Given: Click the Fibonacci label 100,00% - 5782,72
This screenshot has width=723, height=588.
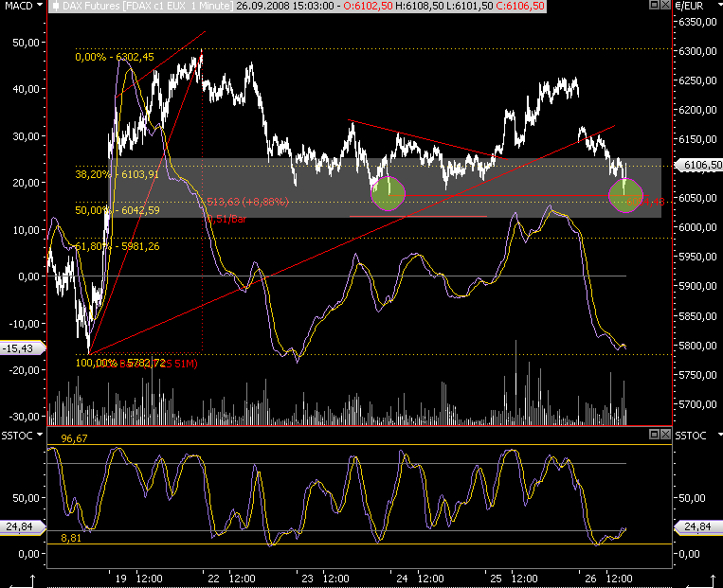Looking at the screenshot, I should 120,363.
